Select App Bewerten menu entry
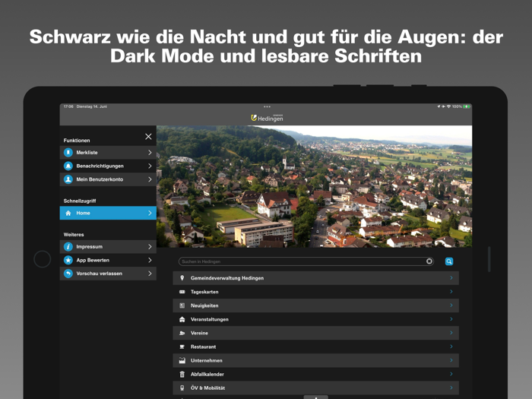 pyautogui.click(x=108, y=260)
